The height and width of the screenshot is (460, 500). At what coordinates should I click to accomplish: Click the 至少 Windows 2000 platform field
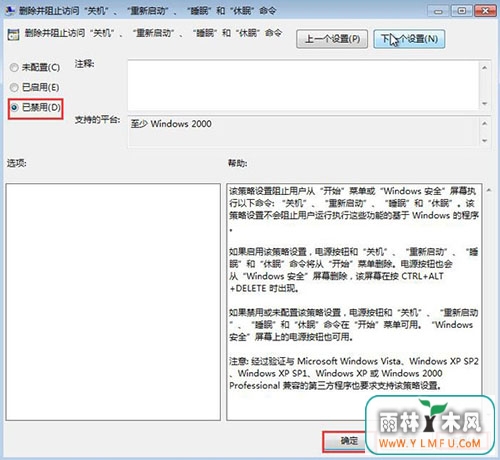303,132
